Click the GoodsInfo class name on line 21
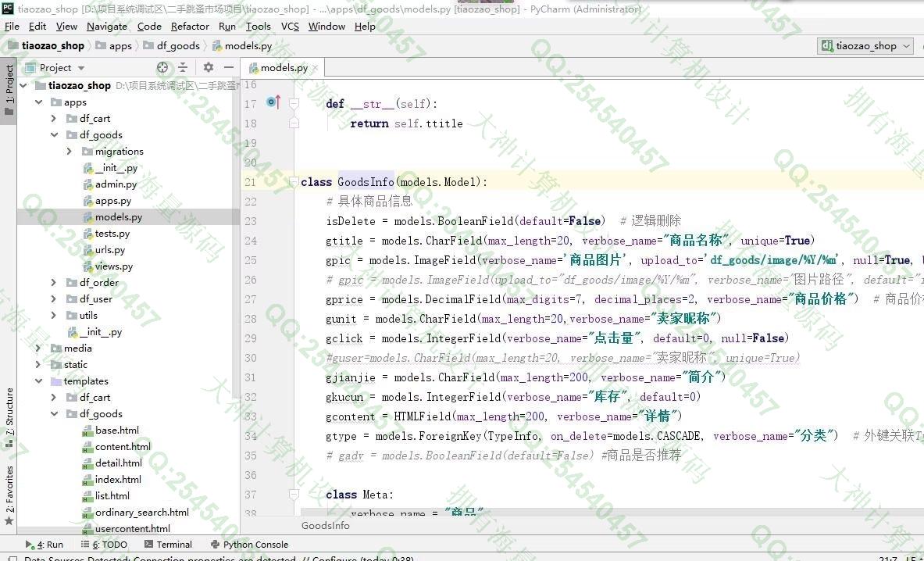This screenshot has height=561, width=924. click(366, 182)
